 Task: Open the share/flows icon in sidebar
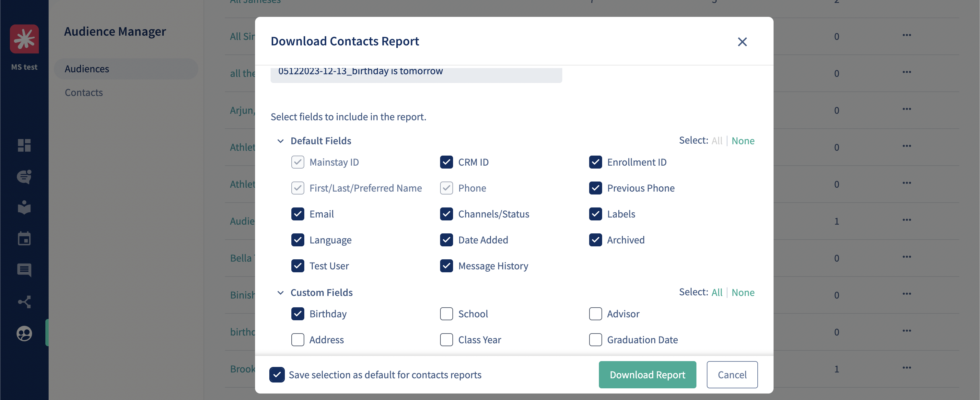click(x=24, y=302)
